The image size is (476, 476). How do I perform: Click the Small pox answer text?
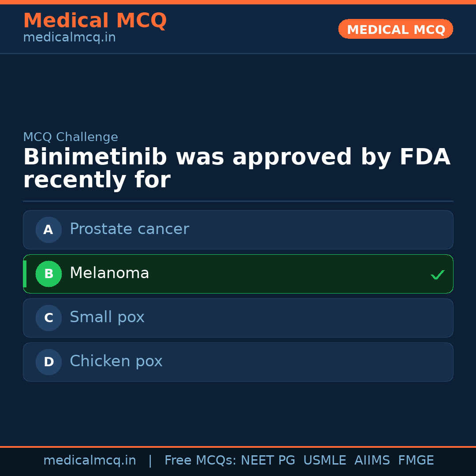tap(107, 317)
